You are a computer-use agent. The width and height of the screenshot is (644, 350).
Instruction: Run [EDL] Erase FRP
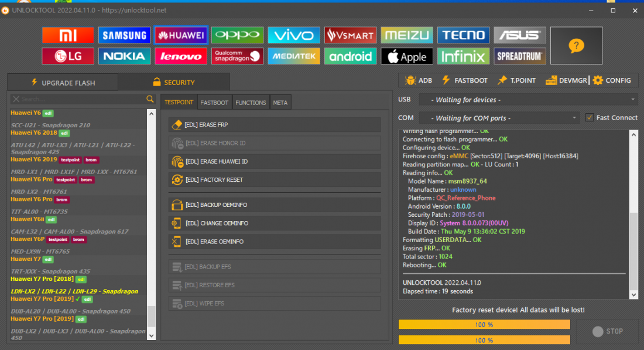(275, 125)
